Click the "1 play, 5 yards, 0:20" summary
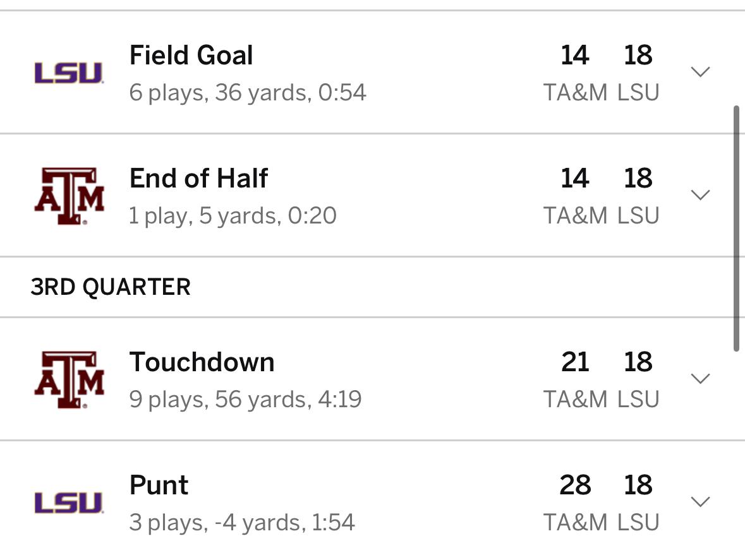 [x=233, y=216]
